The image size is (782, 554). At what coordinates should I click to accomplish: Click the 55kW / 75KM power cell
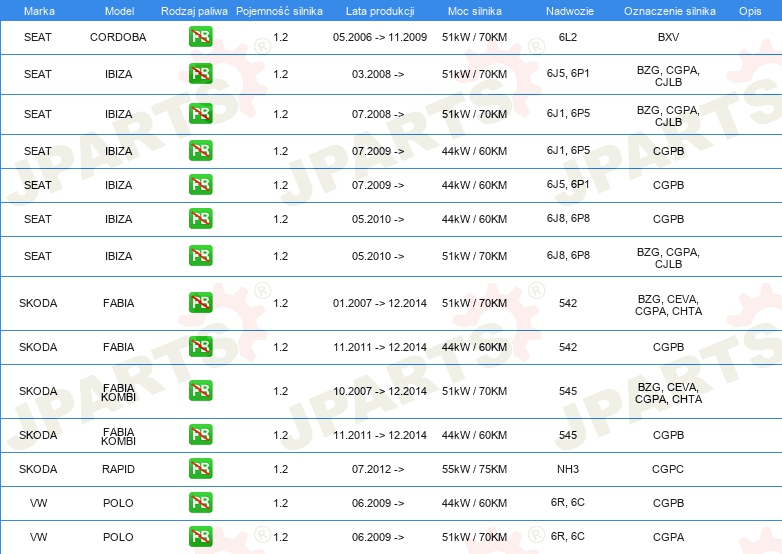474,469
